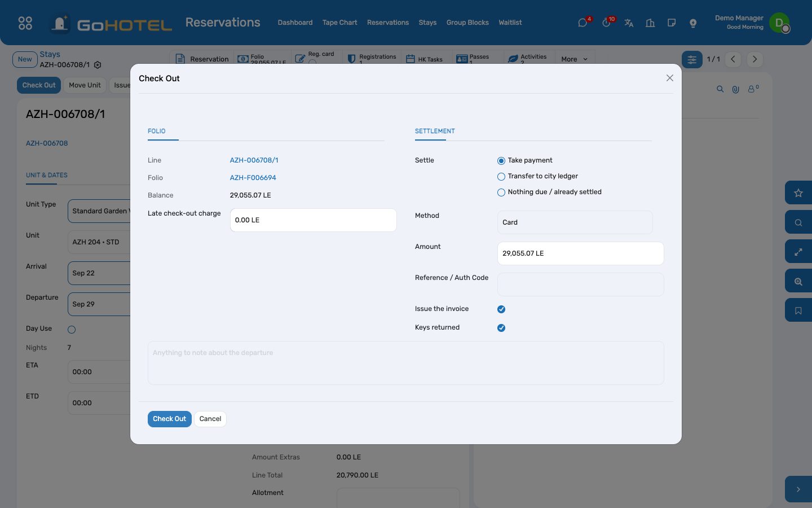The height and width of the screenshot is (508, 812).
Task: Click the expand arrows side button
Action: tap(798, 252)
